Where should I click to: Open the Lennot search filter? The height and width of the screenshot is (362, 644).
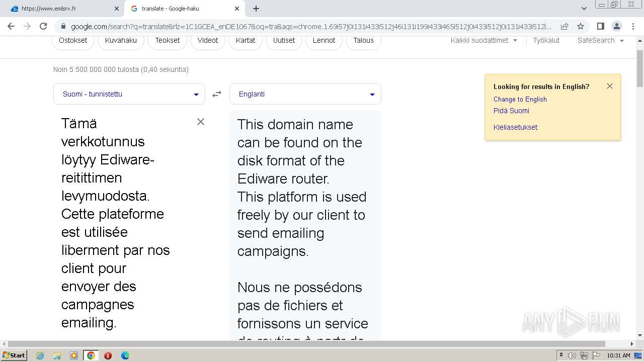tap(324, 41)
